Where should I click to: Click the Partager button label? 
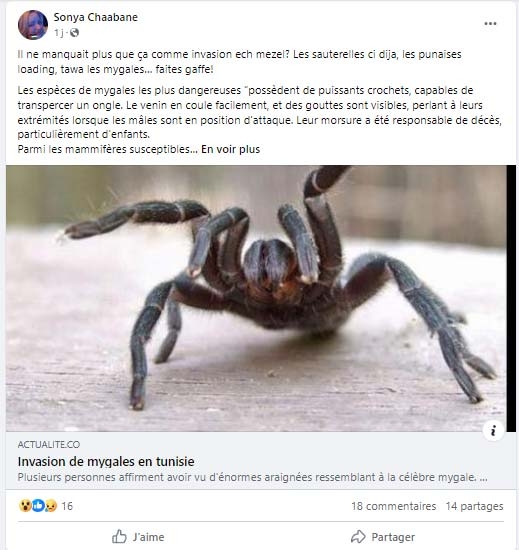coord(393,537)
